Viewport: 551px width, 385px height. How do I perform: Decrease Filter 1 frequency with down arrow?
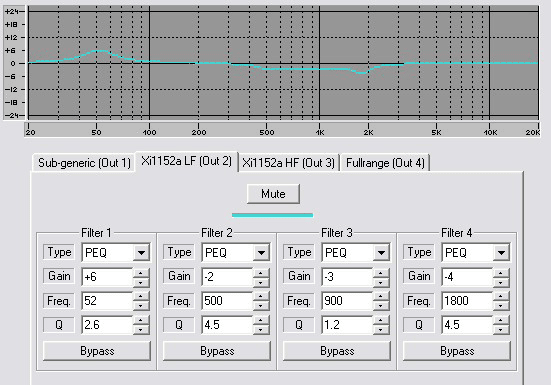point(141,306)
